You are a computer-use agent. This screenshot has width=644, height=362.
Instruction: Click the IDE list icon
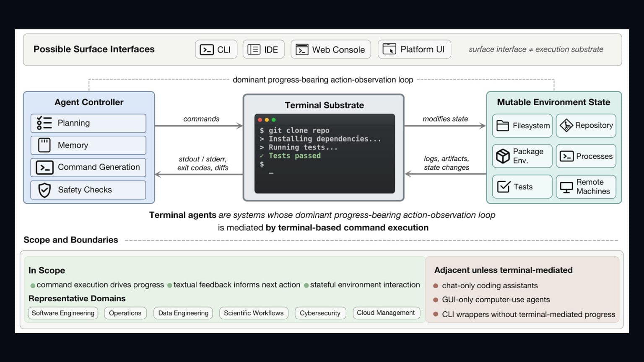(254, 49)
